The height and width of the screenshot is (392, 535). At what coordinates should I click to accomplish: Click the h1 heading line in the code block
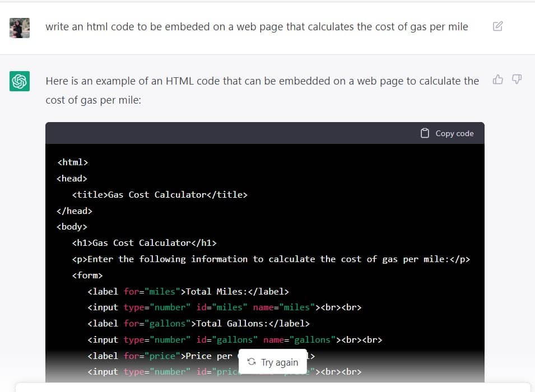tap(145, 242)
